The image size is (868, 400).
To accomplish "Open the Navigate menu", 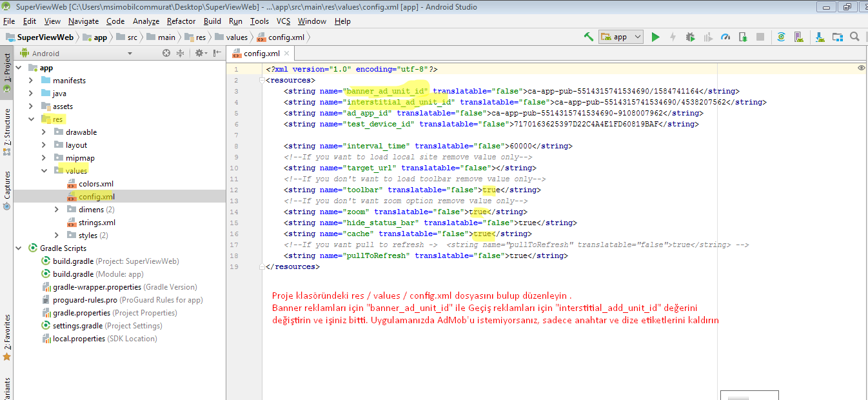I will 83,21.
